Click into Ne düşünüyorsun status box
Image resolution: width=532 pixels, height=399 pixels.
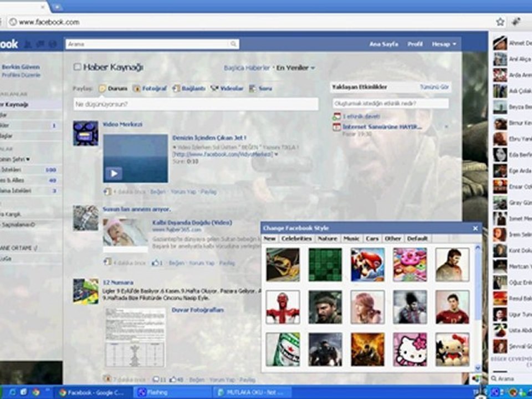(196, 104)
